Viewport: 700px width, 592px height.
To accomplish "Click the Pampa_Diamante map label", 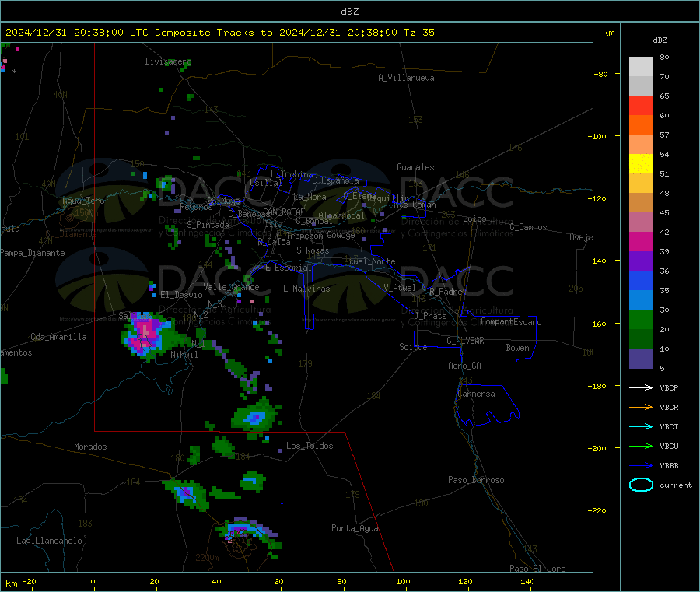I will point(33,253).
